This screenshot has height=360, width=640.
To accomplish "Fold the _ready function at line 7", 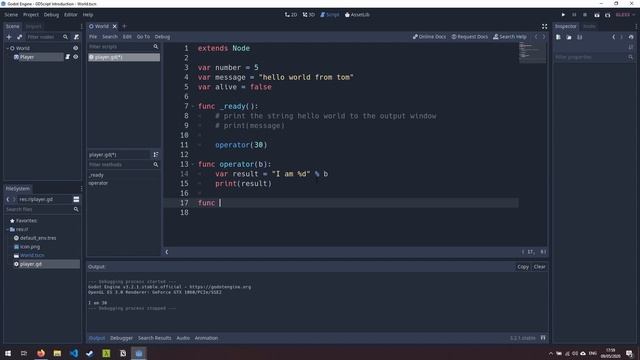I will [x=193, y=107].
